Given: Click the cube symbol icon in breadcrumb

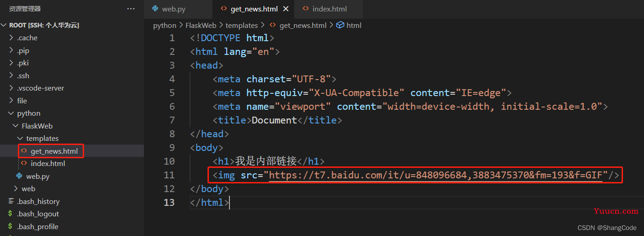Looking at the screenshot, I should 340,25.
